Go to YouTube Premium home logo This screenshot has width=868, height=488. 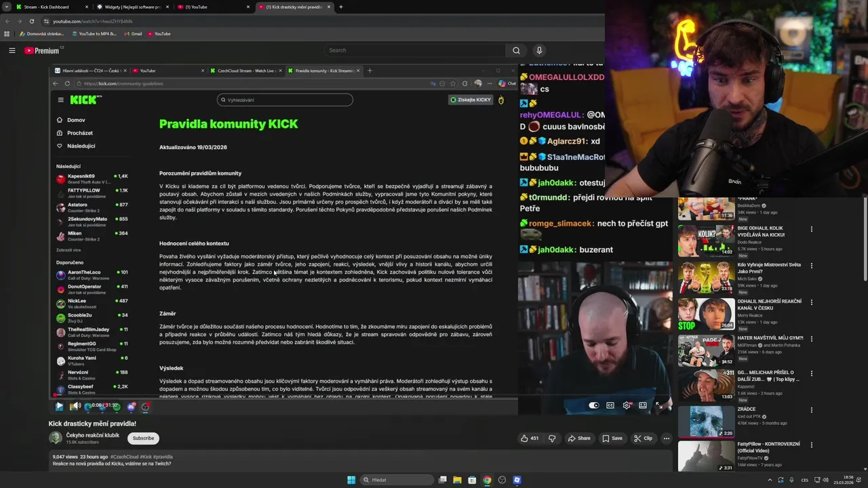tap(42, 50)
